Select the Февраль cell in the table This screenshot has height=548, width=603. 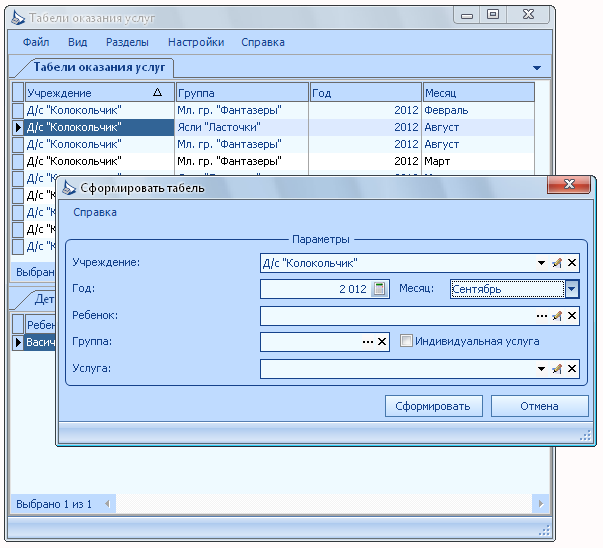point(478,110)
